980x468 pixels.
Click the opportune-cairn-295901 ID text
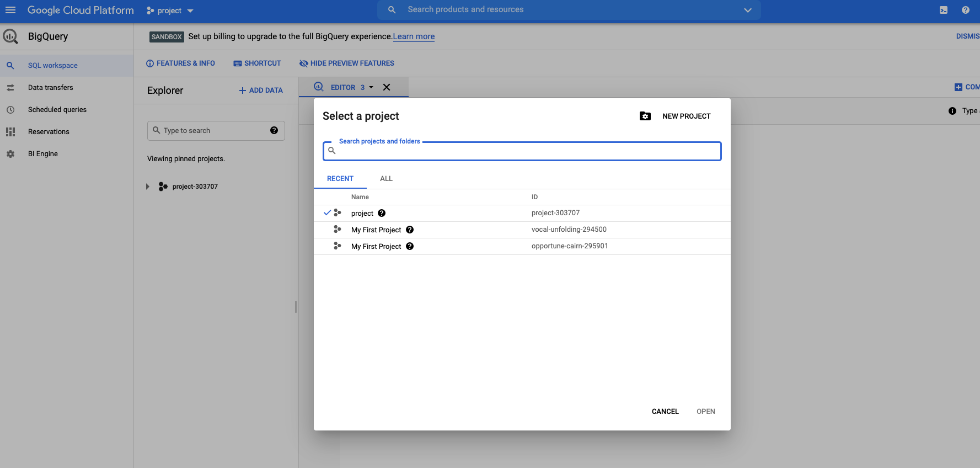(x=570, y=246)
